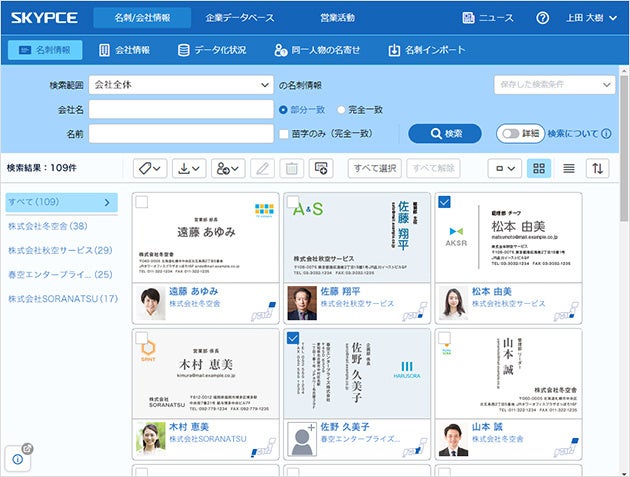Screen dimensions: 630x477
Task: Open the add-person dropdown toolbar button
Action: [x=228, y=168]
